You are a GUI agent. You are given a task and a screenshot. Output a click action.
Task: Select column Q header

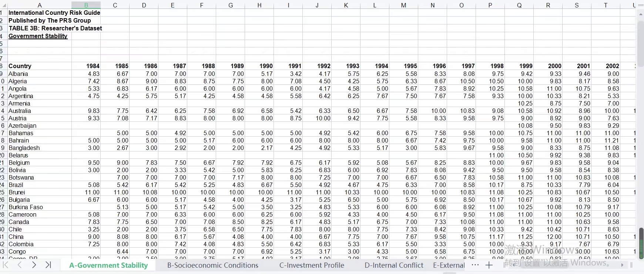[519, 5]
